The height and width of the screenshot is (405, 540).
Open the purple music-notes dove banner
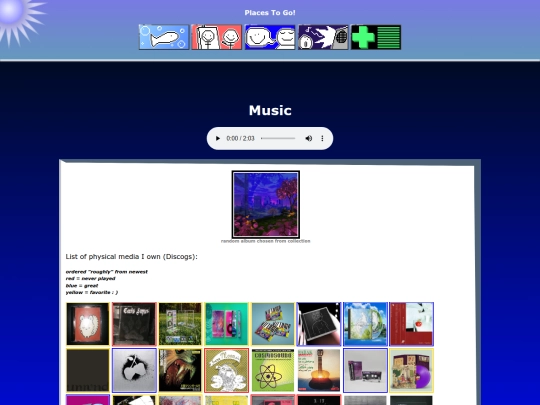click(x=323, y=37)
